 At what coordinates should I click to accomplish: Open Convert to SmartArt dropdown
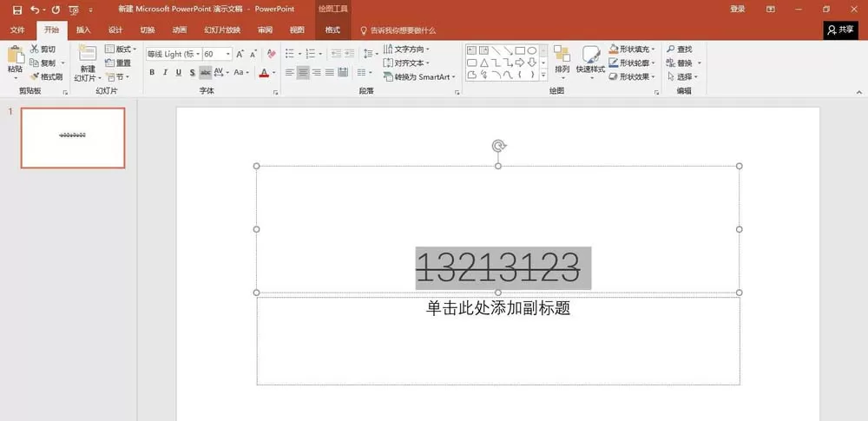(x=419, y=77)
